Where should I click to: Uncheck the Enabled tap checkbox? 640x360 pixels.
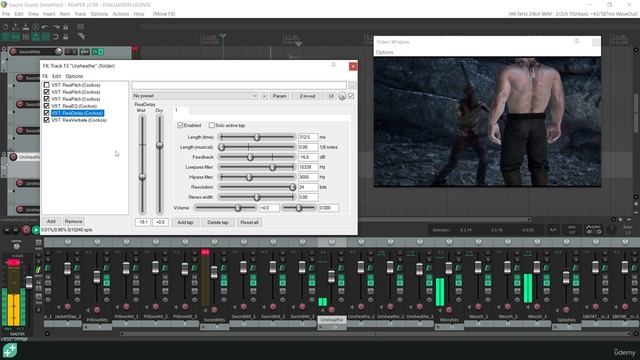click(180, 125)
